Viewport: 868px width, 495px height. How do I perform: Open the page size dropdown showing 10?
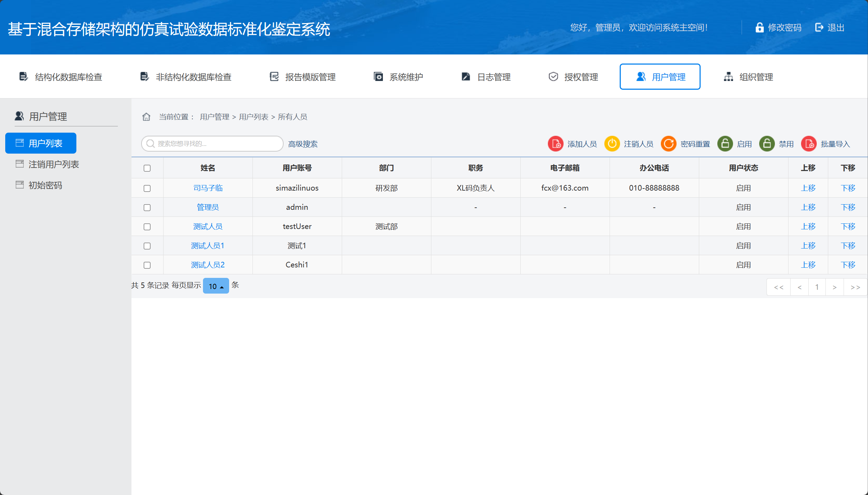tap(216, 286)
